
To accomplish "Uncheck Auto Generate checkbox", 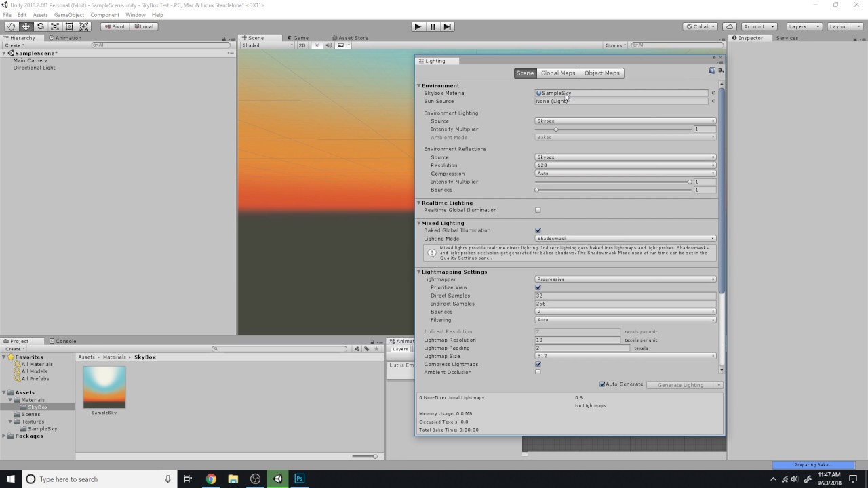I will (602, 384).
